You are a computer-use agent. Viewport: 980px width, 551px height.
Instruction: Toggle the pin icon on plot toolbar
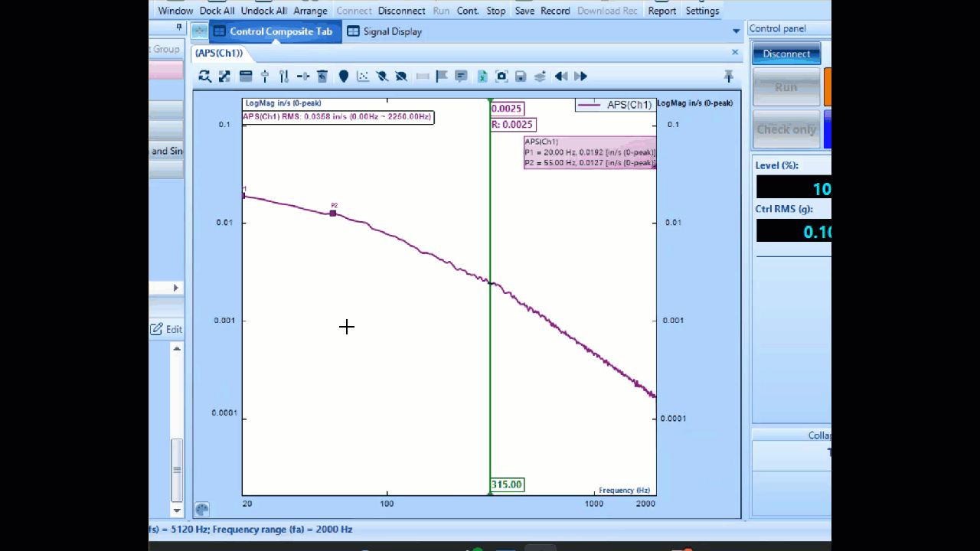point(728,77)
